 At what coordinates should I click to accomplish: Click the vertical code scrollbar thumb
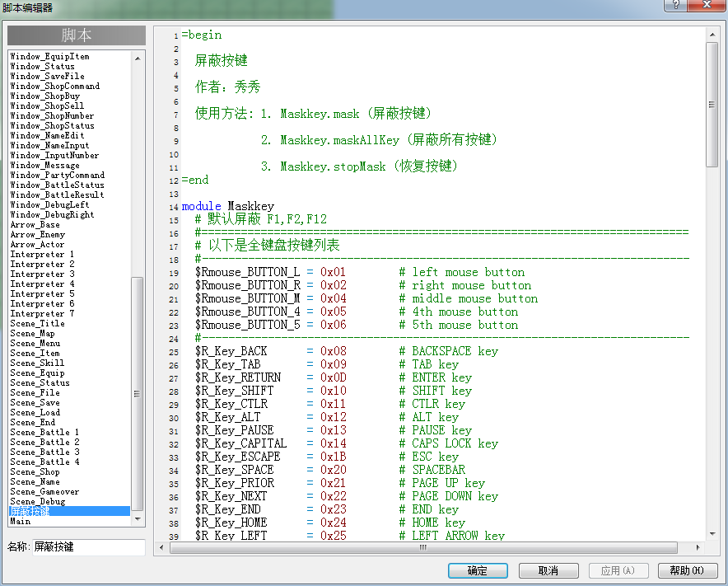click(712, 105)
